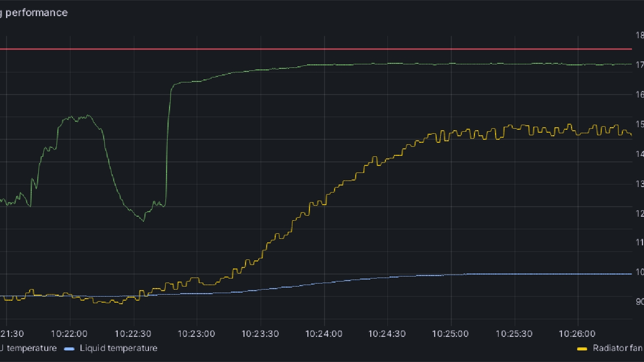Click the blue Liquid temperature legend swatch
This screenshot has height=362, width=644.
[69, 348]
